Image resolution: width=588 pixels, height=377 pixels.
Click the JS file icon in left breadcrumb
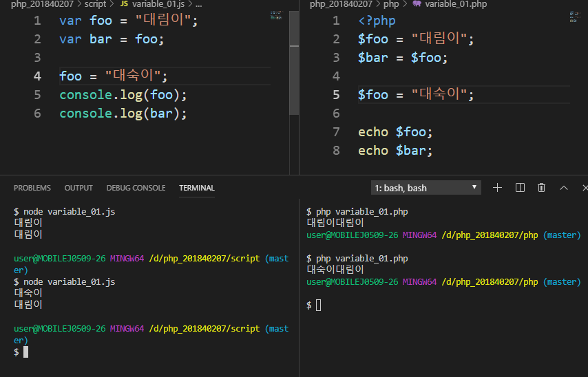124,4
